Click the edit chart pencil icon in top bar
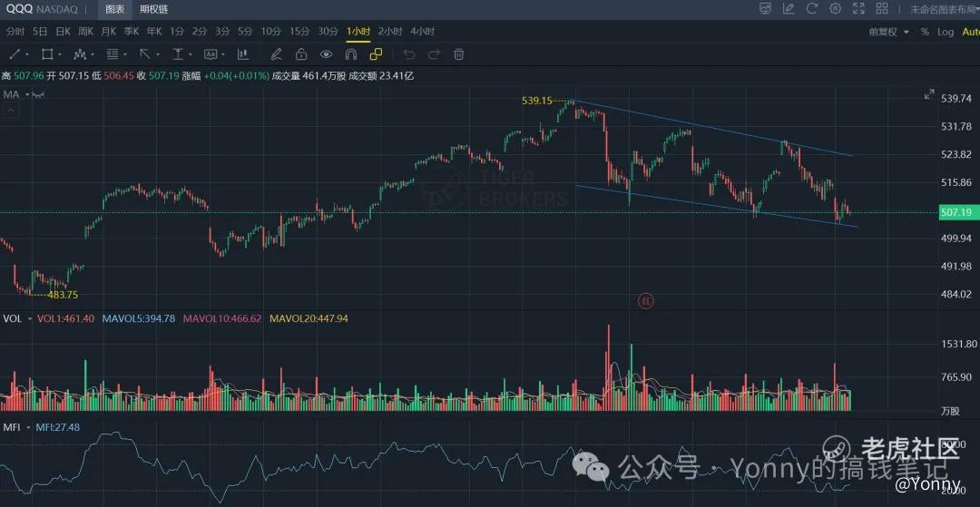The image size is (980, 507). tap(789, 8)
